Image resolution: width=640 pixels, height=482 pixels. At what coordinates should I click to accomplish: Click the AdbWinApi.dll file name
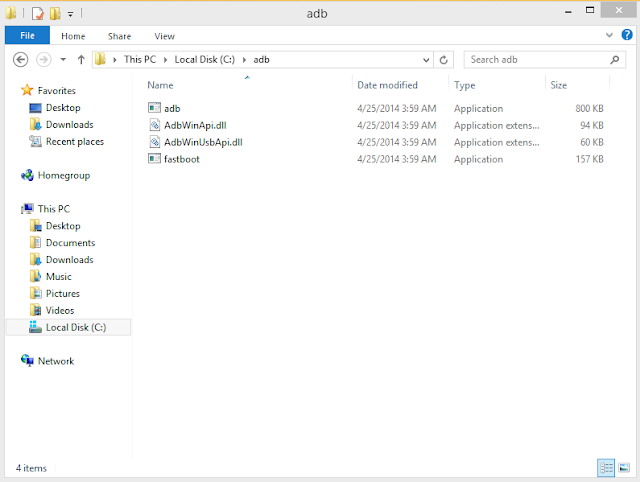pyautogui.click(x=195, y=125)
